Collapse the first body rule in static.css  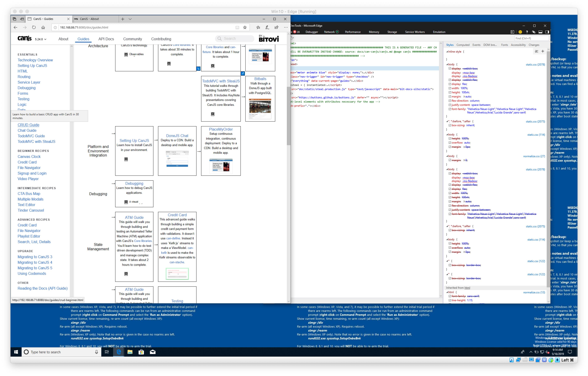[x=447, y=65]
